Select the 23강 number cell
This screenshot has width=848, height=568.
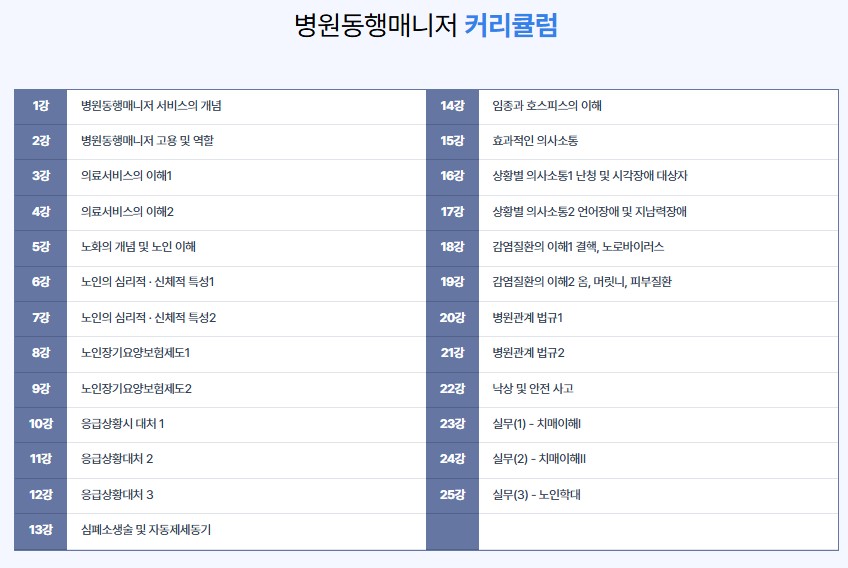(x=452, y=424)
